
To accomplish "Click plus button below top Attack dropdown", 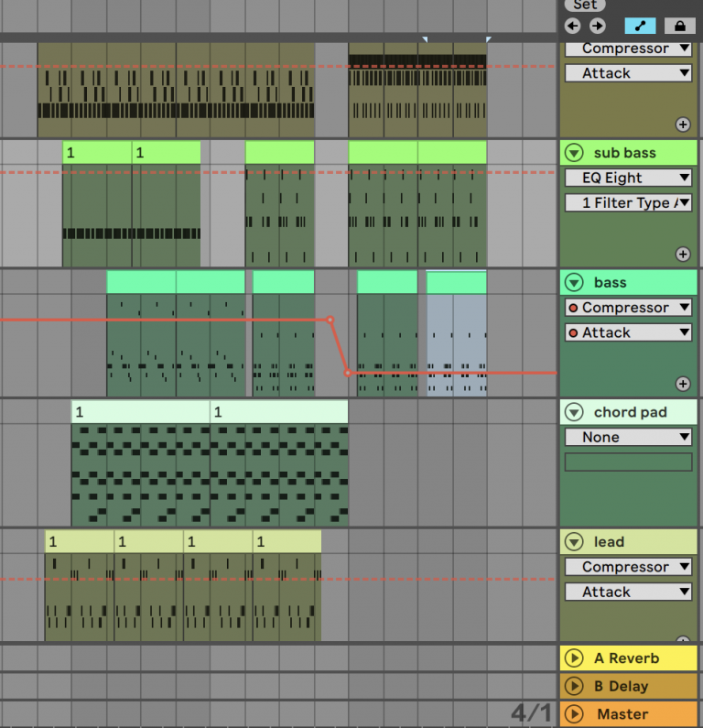I will 683,125.
